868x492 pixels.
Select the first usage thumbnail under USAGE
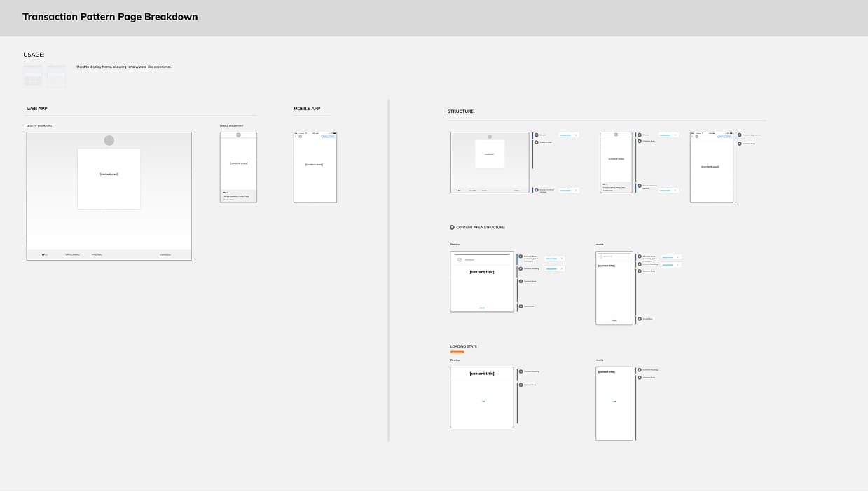[x=33, y=76]
